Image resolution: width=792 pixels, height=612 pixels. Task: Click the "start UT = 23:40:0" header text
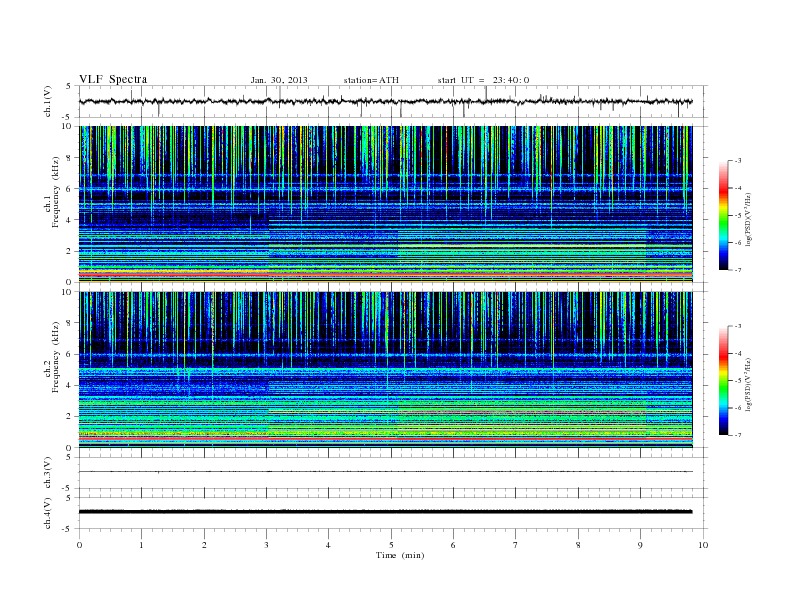(483, 80)
